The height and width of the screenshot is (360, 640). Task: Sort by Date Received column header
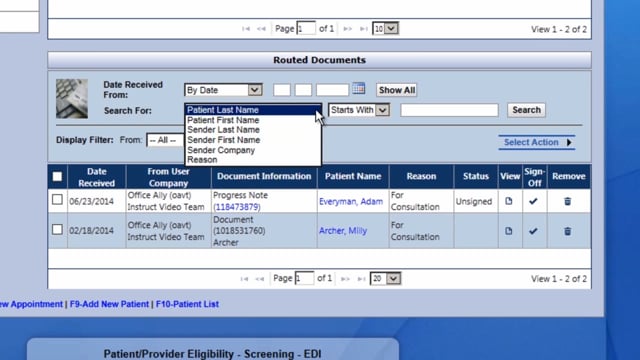point(97,177)
